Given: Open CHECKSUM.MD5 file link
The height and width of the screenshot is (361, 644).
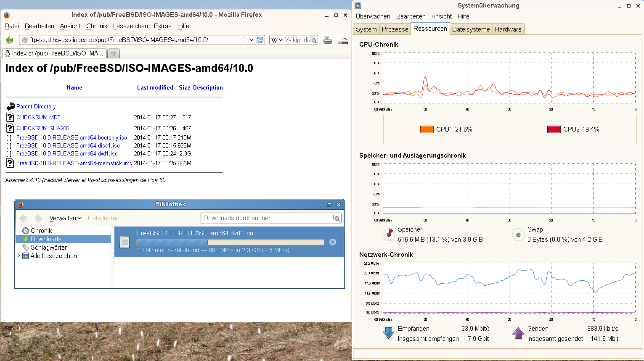Looking at the screenshot, I should coord(38,117).
